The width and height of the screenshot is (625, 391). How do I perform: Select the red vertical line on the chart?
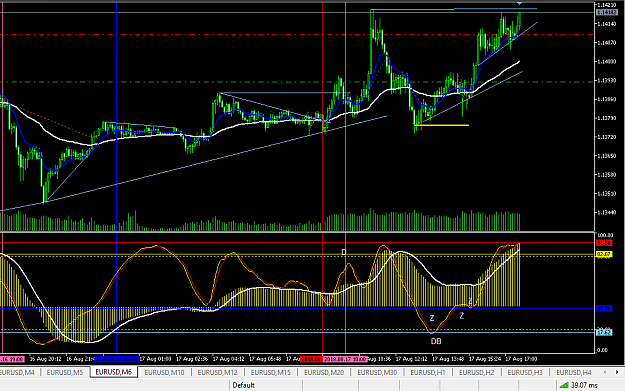tap(322, 179)
